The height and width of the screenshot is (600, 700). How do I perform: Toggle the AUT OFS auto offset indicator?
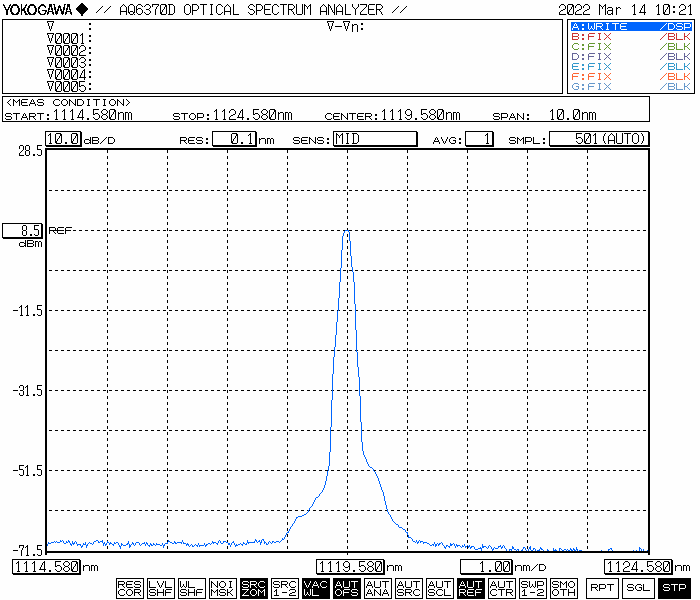pyautogui.click(x=347, y=588)
